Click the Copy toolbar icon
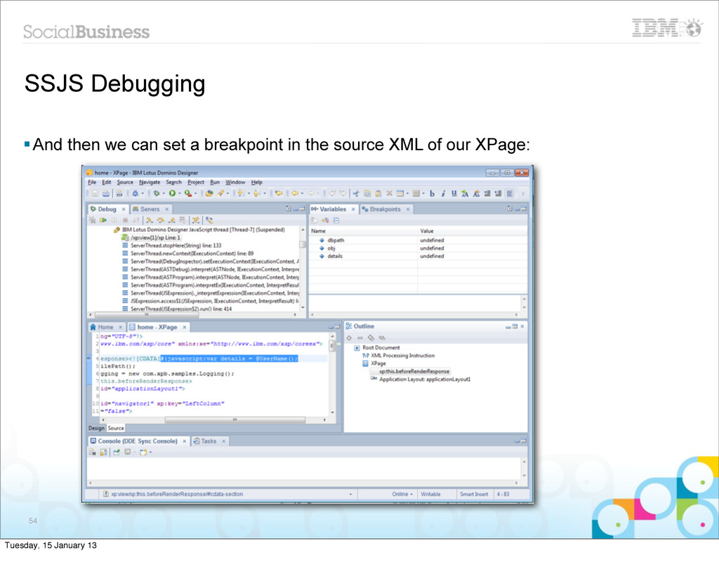 [367, 194]
